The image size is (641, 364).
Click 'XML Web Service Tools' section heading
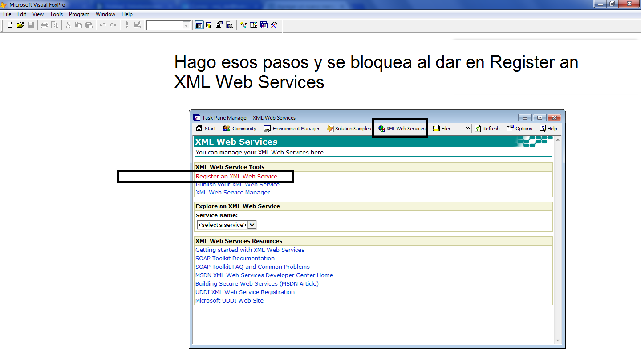pos(230,167)
